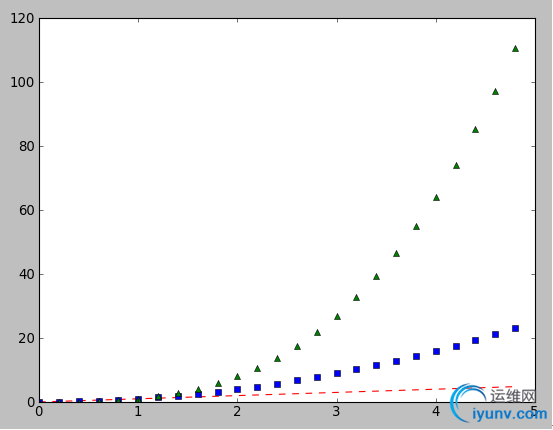Screen dimensions: 553x430
Task: Click the y-axis tick label 120
Action: point(22,18)
